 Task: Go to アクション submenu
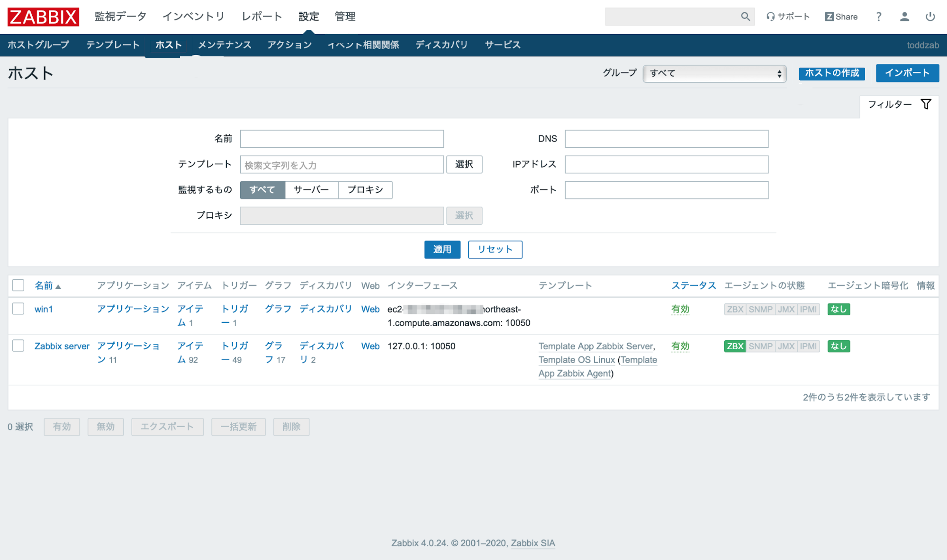[x=289, y=45]
